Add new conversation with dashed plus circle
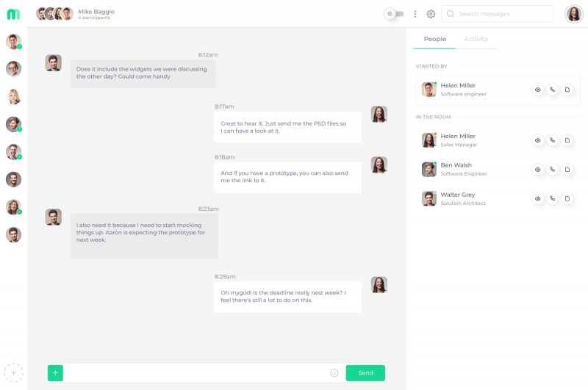Viewport: 588px width, 390px height. point(13,372)
